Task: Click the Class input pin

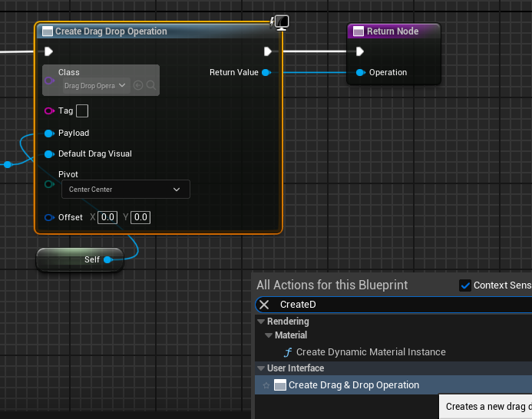Action: click(x=50, y=81)
